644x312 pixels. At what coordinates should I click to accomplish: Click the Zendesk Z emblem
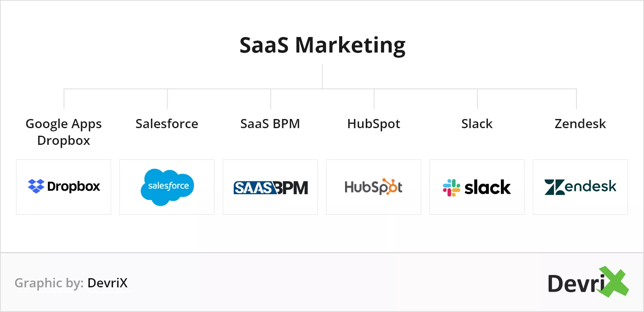coord(555,187)
